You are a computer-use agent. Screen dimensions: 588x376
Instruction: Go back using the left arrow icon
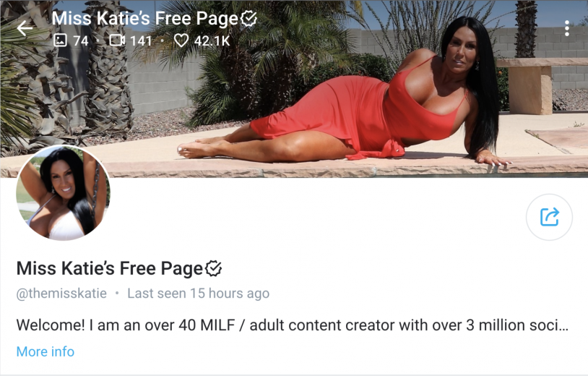click(x=25, y=28)
